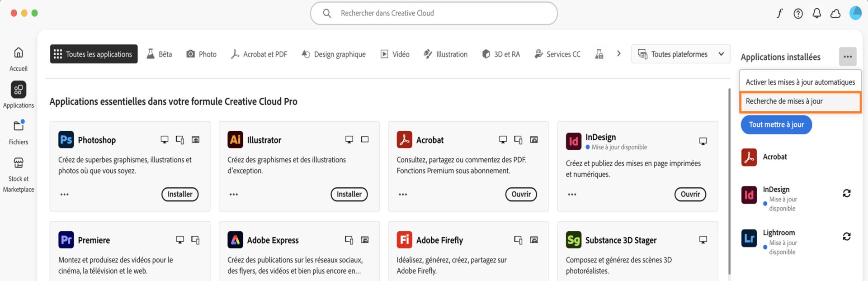Click the search magnifier icon

point(327,14)
